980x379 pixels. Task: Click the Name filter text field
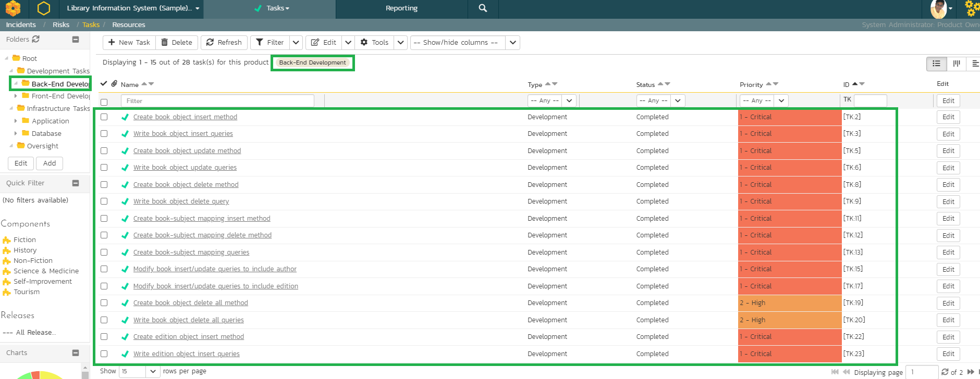[x=217, y=101]
